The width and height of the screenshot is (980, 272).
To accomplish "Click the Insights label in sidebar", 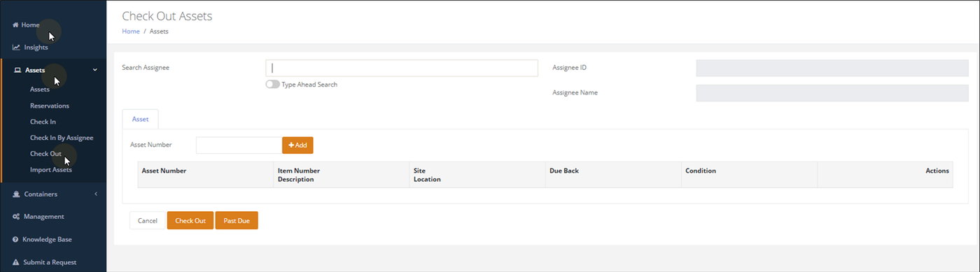I will (36, 48).
